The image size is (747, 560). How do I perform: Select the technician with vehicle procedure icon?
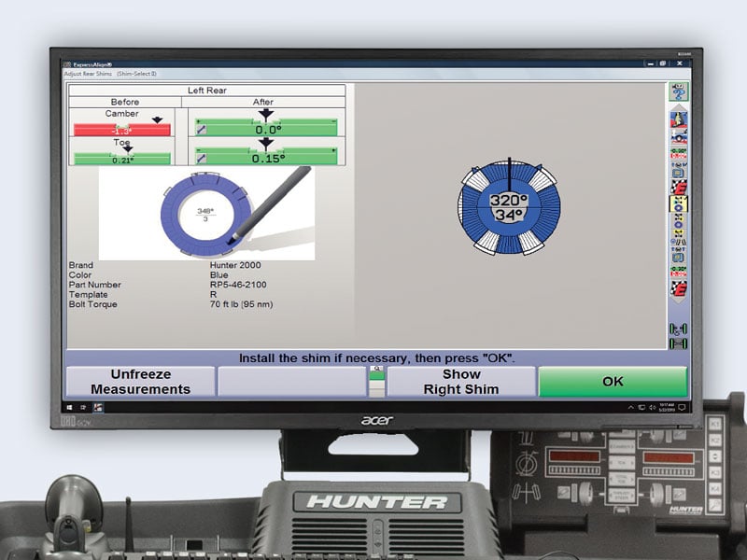pyautogui.click(x=679, y=120)
